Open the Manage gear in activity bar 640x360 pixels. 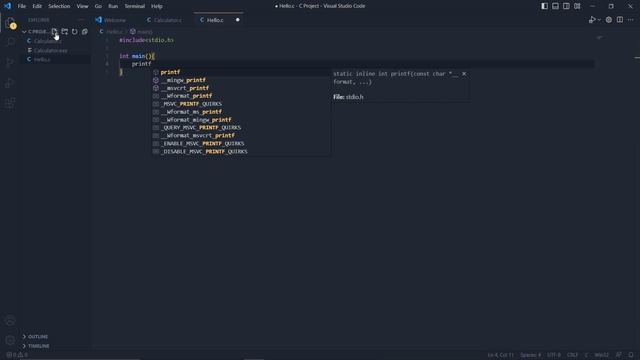10,340
